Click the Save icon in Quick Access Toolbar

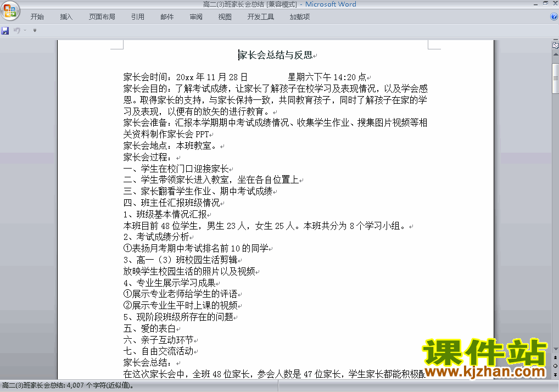pyautogui.click(x=5, y=31)
